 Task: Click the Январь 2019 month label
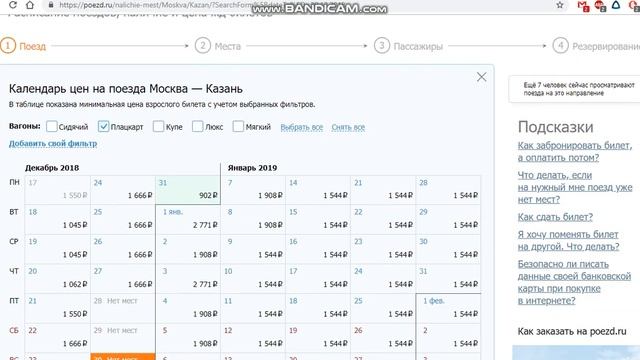click(252, 168)
